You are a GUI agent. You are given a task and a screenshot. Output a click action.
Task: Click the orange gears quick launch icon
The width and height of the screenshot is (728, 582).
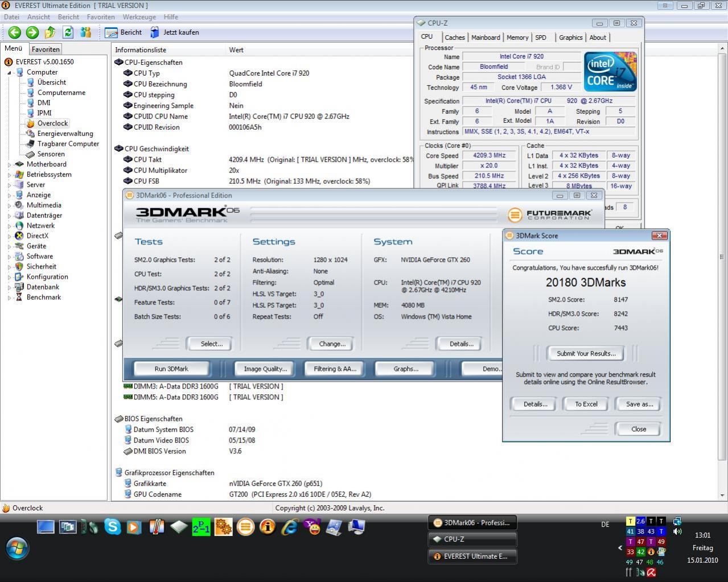pyautogui.click(x=223, y=527)
